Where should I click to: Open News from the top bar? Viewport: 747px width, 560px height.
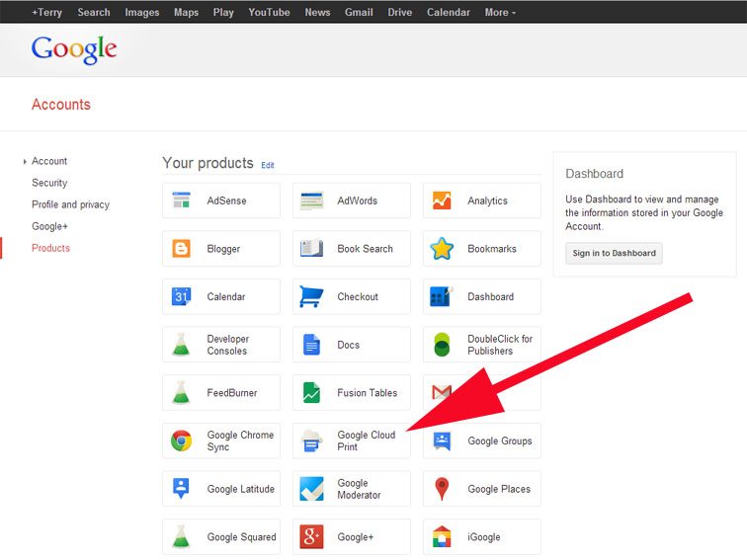point(318,13)
